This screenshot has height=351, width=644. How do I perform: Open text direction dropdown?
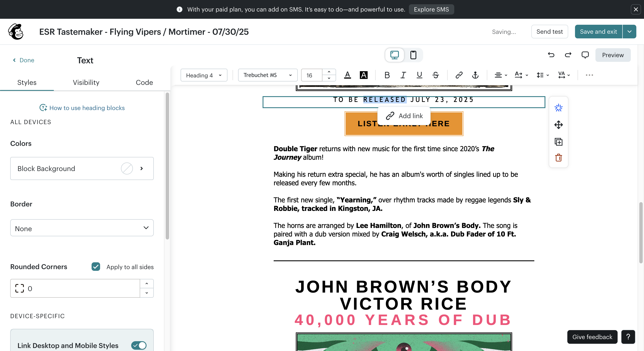(521, 75)
